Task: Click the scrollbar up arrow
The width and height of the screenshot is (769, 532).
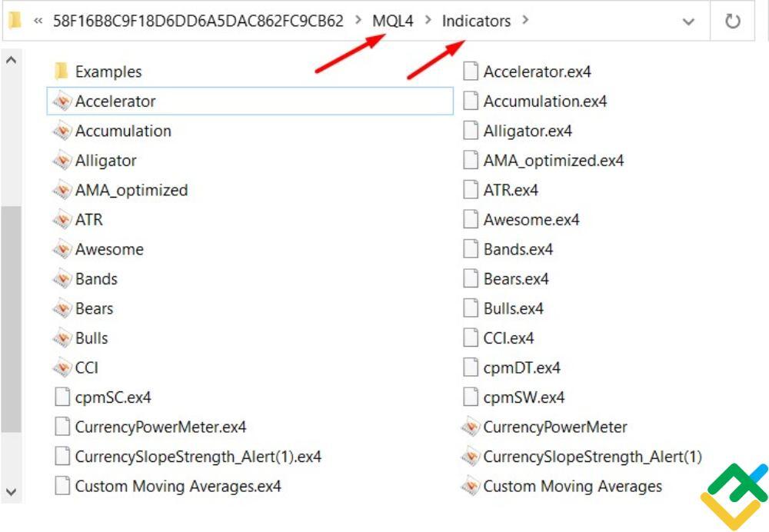Action: [x=11, y=61]
